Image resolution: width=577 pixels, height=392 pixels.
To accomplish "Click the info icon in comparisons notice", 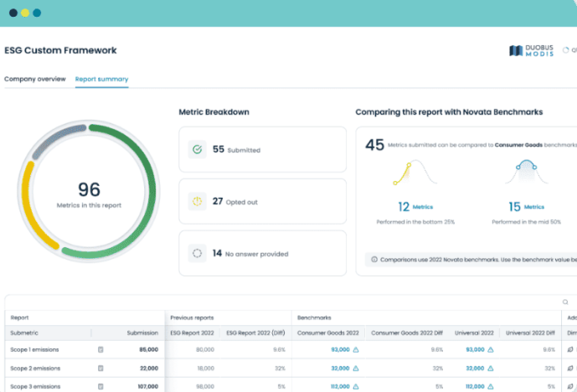I will (x=374, y=260).
